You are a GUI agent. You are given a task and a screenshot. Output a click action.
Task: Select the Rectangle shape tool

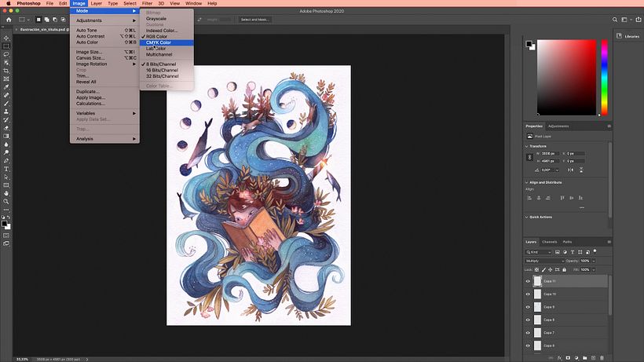click(6, 185)
